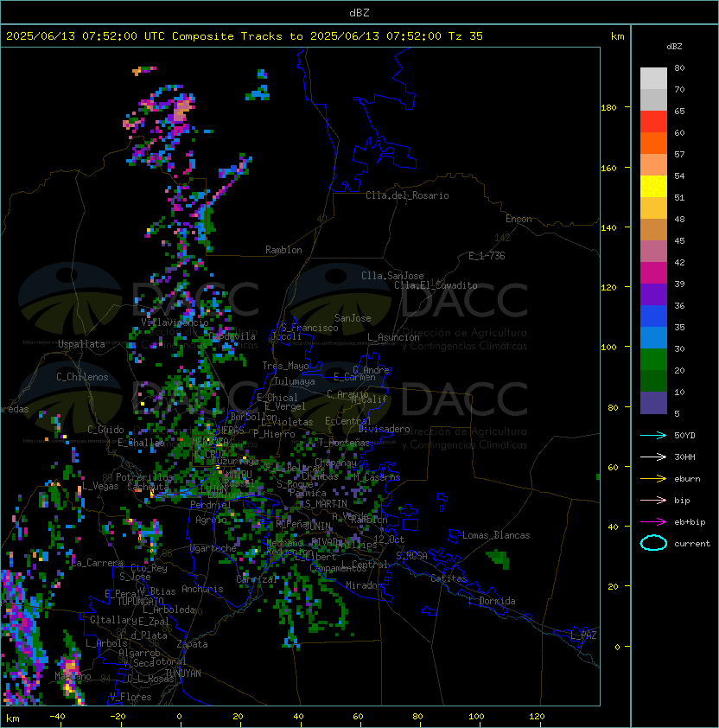Click the 'Encon' map label
The width and height of the screenshot is (719, 728).
pos(519,219)
